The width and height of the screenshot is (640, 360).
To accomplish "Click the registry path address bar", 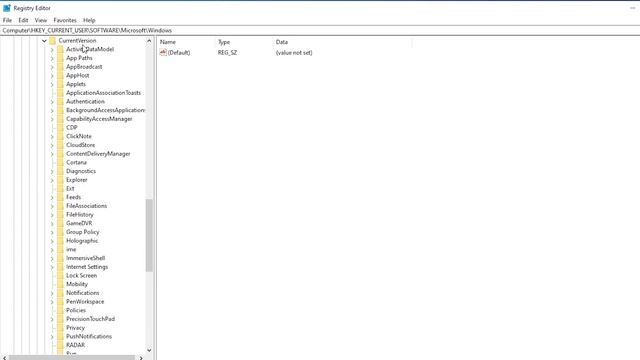I will (x=320, y=31).
